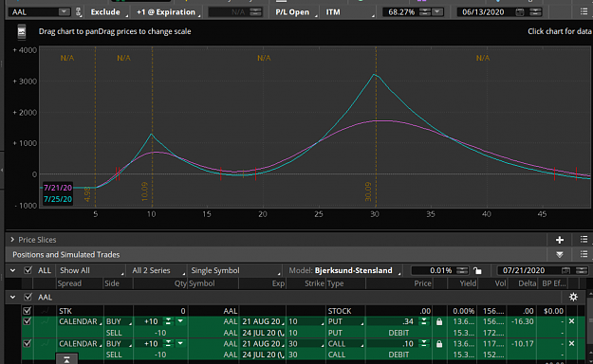Click the gear settings icon in AAL row
This screenshot has width=593, height=364.
click(x=573, y=297)
